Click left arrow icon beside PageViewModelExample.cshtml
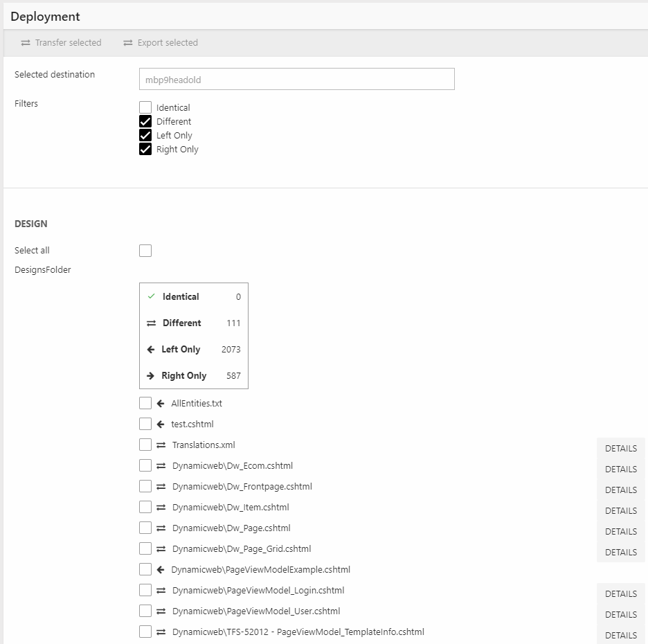This screenshot has height=644, width=648. (x=161, y=570)
